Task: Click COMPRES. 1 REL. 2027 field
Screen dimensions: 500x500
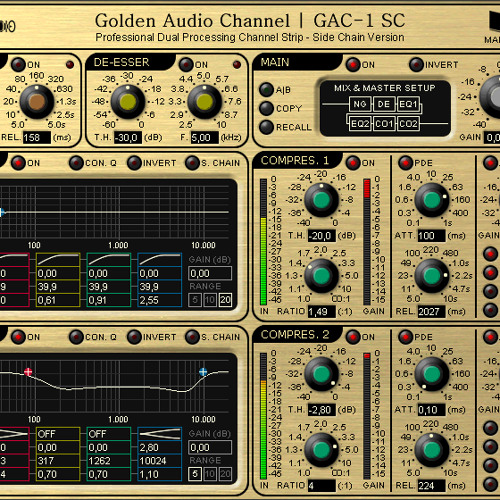Action: [431, 312]
